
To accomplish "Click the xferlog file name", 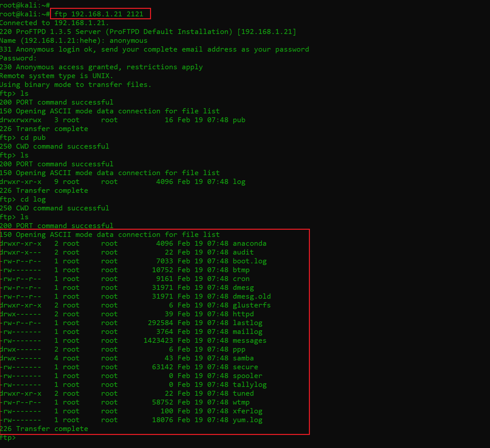I will point(247,411).
